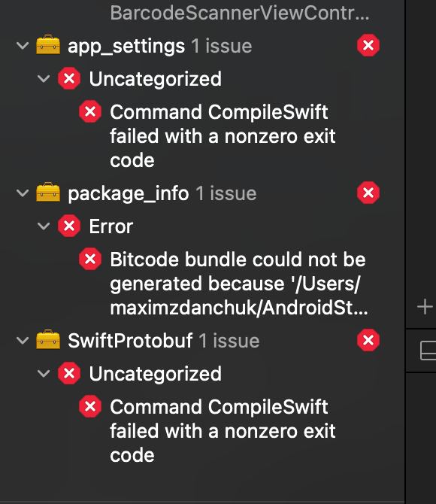The image size is (436, 504).
Task: Select the BarcodeScannerViewContr… row
Action: click(239, 14)
